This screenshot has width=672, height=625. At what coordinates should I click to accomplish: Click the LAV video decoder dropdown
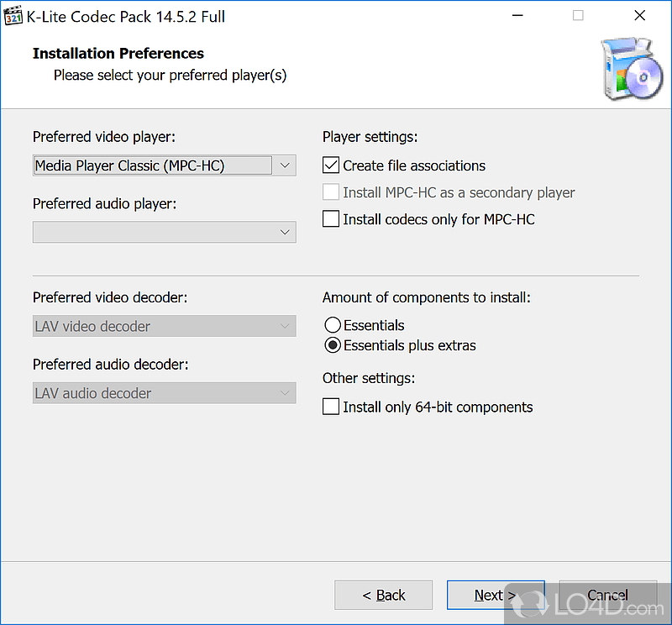tap(285, 326)
